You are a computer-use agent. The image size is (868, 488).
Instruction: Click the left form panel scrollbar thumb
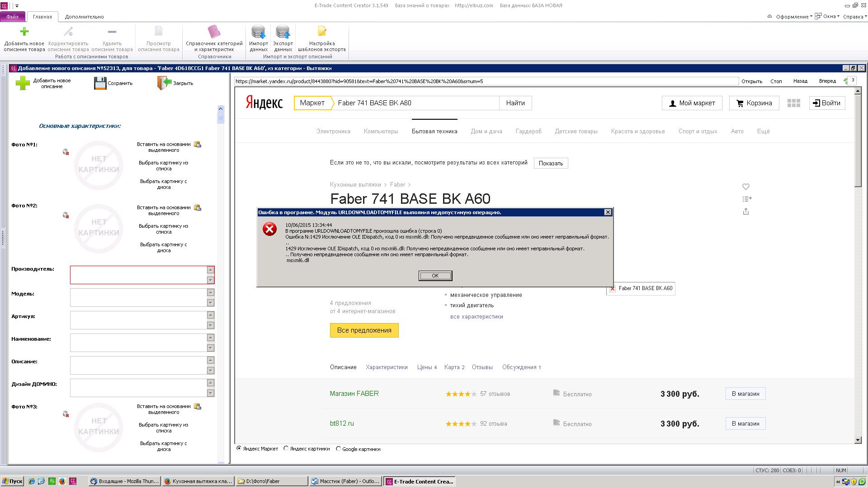point(221,117)
